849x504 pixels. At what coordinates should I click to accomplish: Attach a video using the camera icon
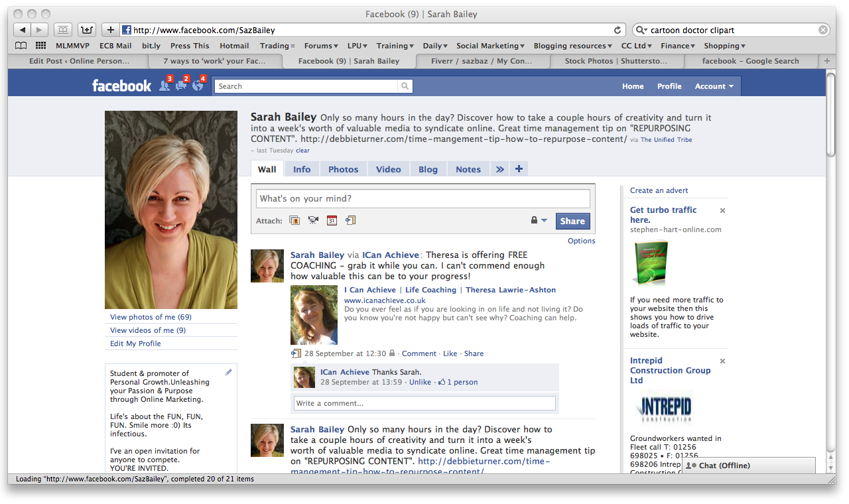[x=312, y=220]
